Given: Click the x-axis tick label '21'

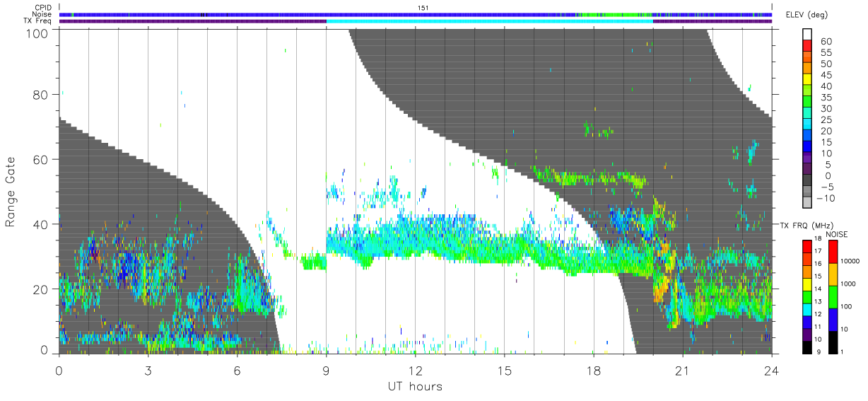Looking at the screenshot, I should coord(683,370).
